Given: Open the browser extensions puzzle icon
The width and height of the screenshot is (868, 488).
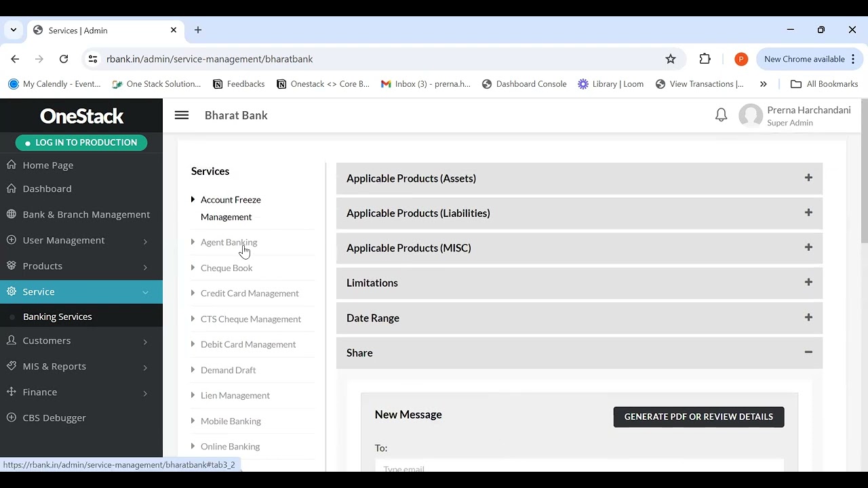Looking at the screenshot, I should (705, 59).
